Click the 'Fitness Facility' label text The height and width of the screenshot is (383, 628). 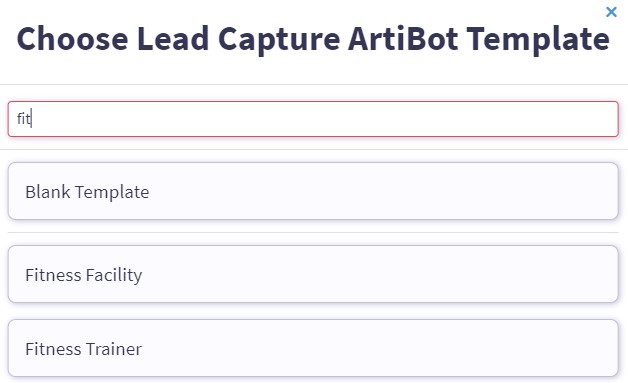[x=84, y=275]
